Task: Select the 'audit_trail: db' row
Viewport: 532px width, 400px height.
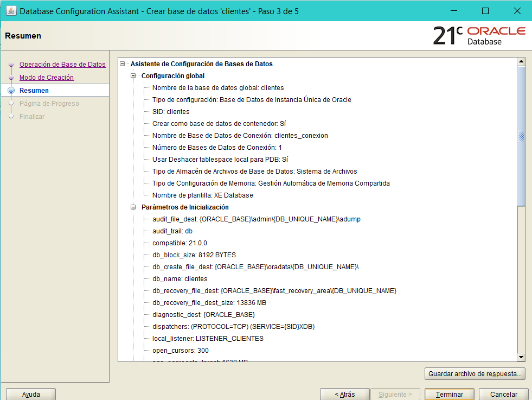Action: coord(172,231)
